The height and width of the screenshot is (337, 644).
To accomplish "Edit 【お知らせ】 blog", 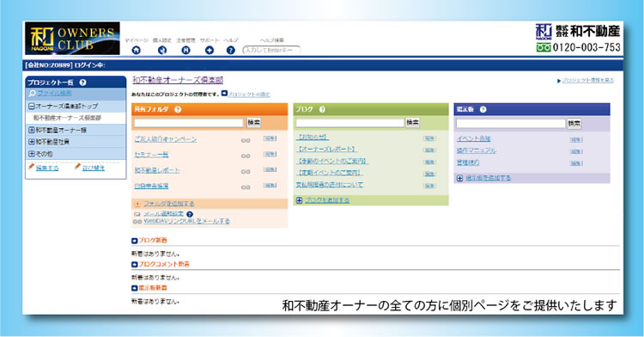I will [x=429, y=138].
